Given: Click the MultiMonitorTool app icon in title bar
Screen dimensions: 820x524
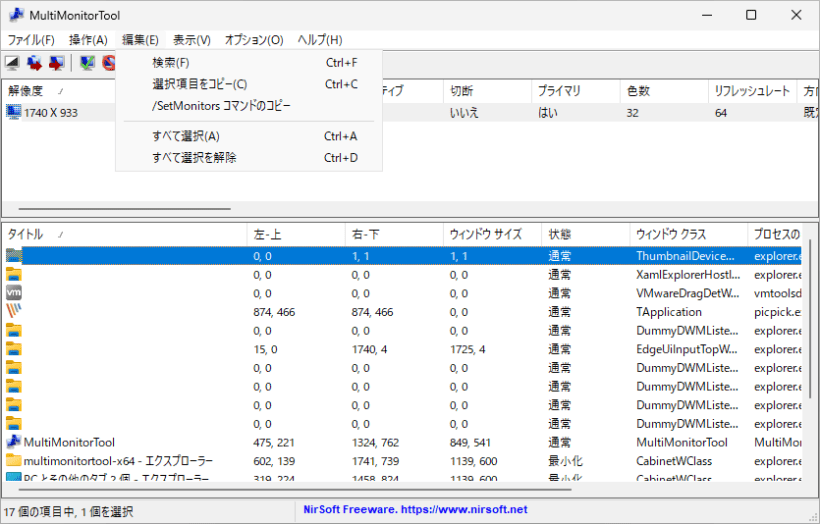Looking at the screenshot, I should (x=16, y=15).
